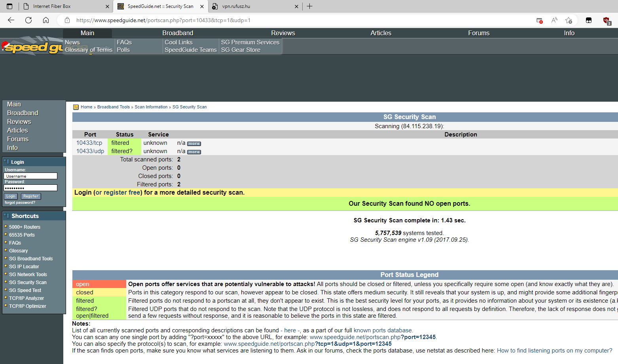Open the Broadband top navigation menu
618x364 pixels.
point(178,33)
